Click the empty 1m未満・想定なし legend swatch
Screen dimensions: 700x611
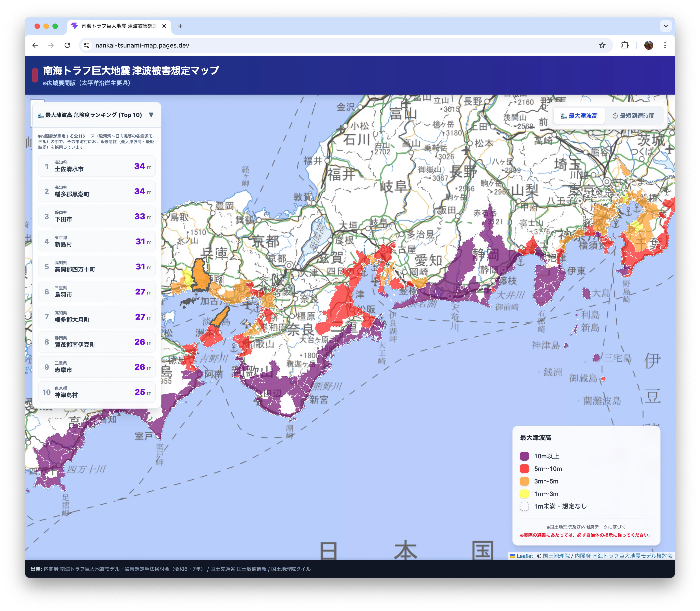pos(524,506)
